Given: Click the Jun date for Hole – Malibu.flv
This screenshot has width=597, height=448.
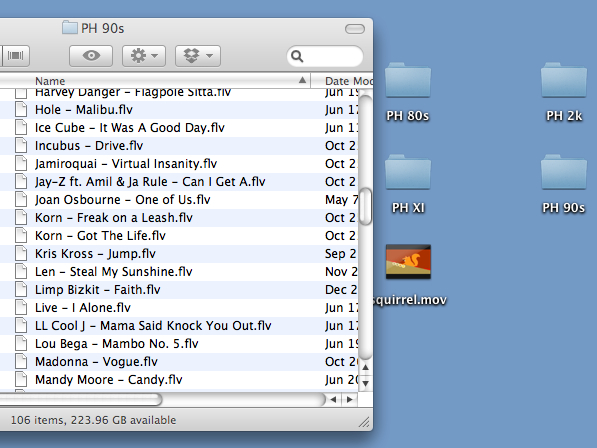Looking at the screenshot, I should click(342, 110).
